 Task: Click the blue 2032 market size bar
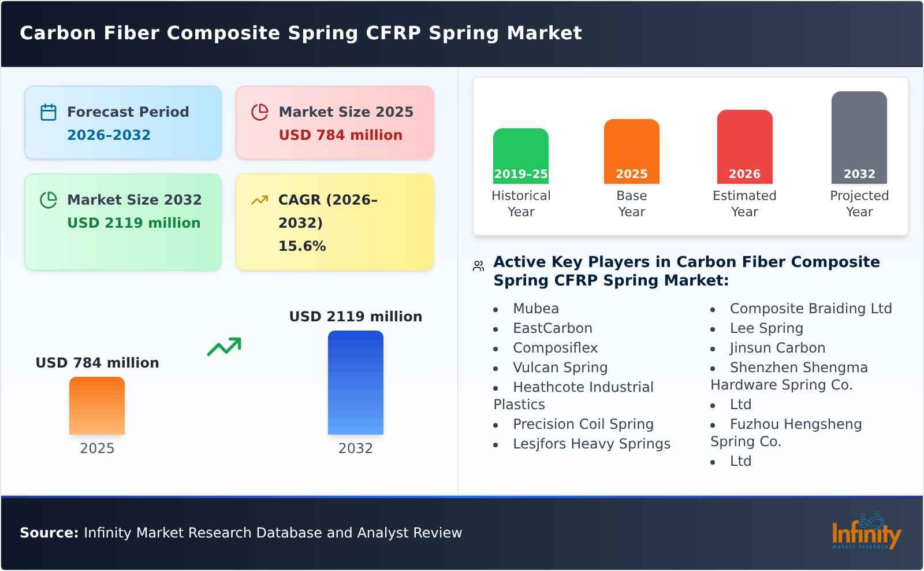[x=356, y=383]
